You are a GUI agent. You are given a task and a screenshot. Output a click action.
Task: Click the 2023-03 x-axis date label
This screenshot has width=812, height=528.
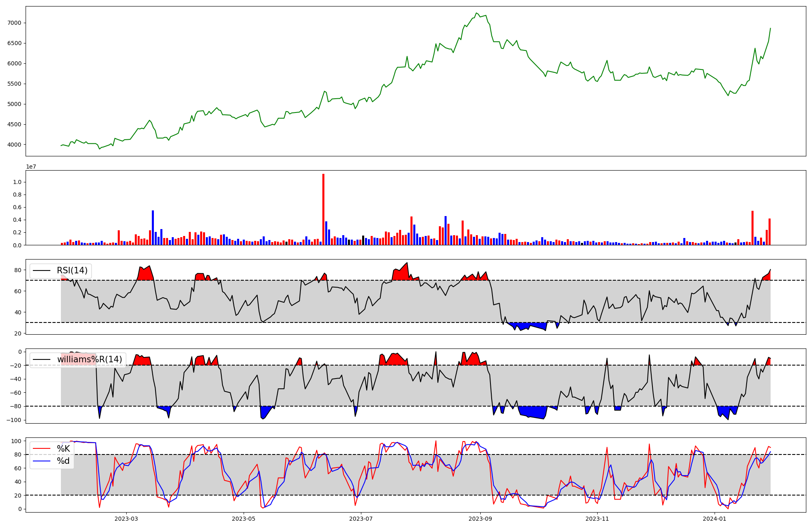click(126, 519)
